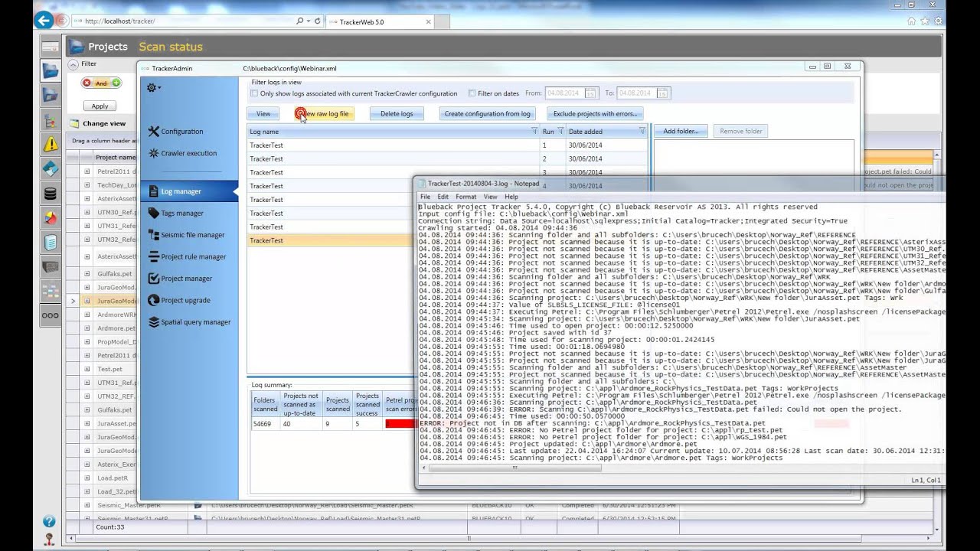Filter the Date added column
Screen dimensions: 980x551
642,132
